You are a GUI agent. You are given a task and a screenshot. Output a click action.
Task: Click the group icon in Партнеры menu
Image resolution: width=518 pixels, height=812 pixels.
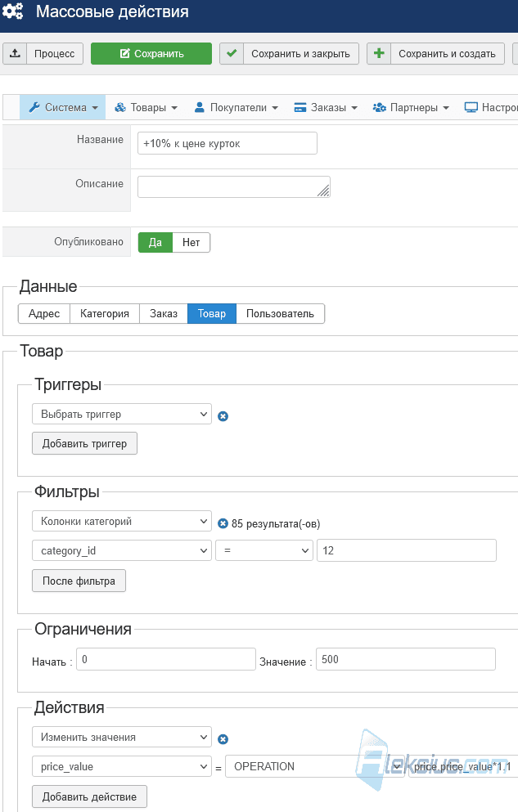379,107
